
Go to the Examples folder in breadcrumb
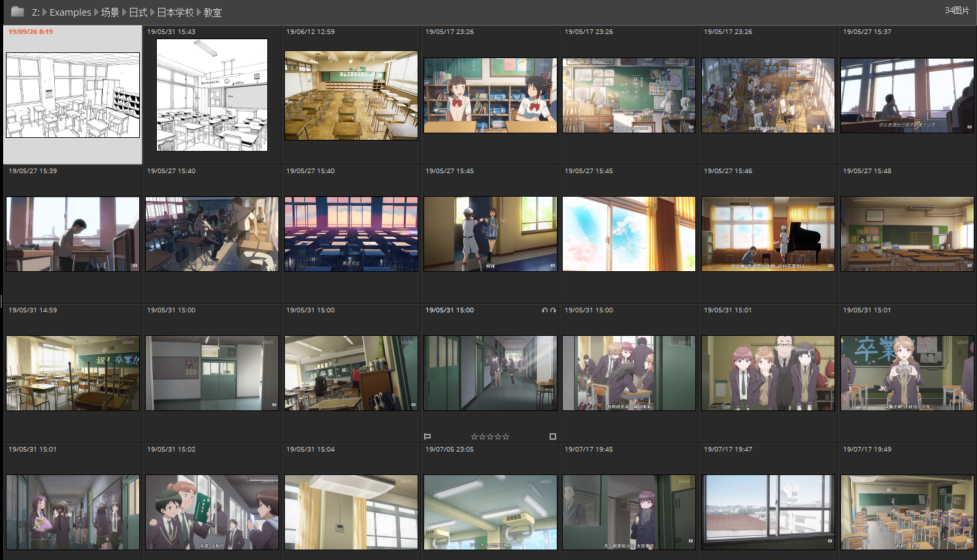pos(70,12)
